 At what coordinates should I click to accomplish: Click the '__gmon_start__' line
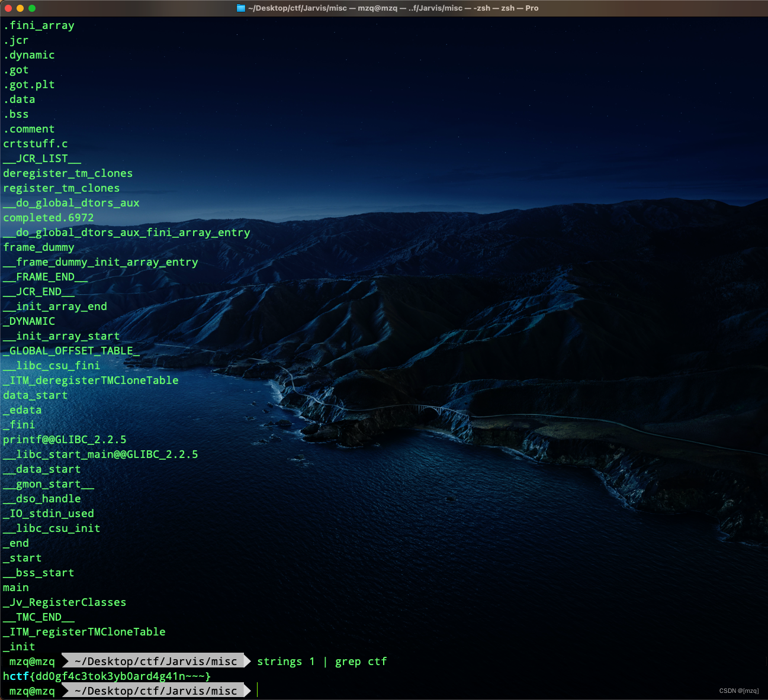49,484
